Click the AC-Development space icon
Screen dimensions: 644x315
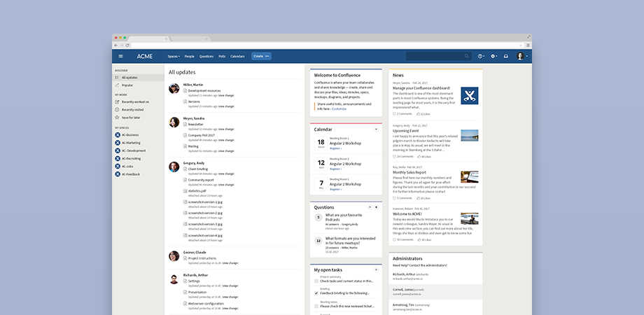118,150
